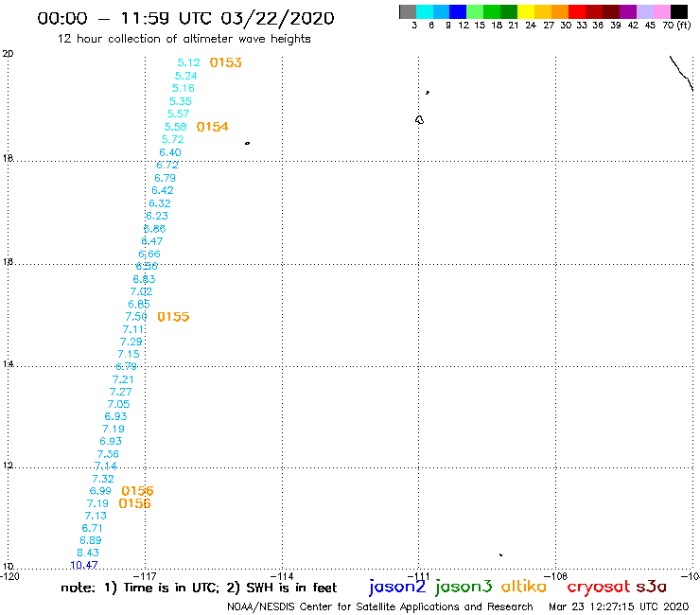Click the value 7.32

point(103,479)
